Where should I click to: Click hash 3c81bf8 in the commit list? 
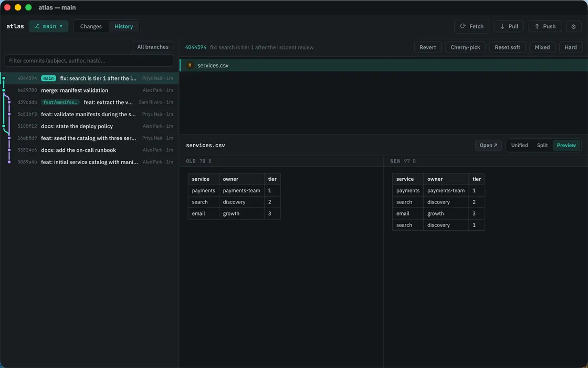point(27,114)
